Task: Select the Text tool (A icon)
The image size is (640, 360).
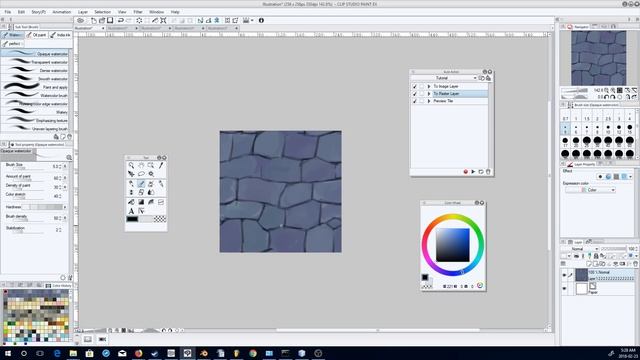Action: (131, 211)
